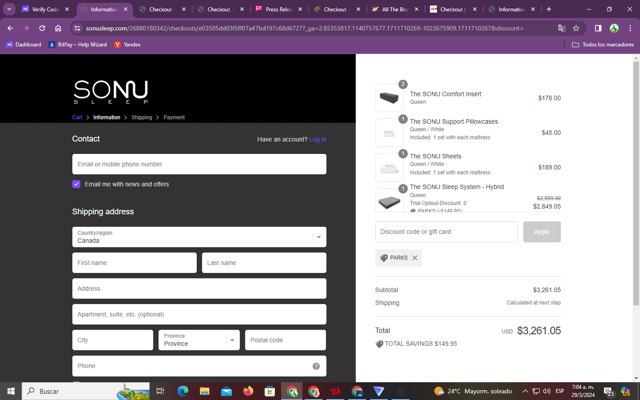Click the SONU Support Pillowcases thumbnail

pos(389,133)
